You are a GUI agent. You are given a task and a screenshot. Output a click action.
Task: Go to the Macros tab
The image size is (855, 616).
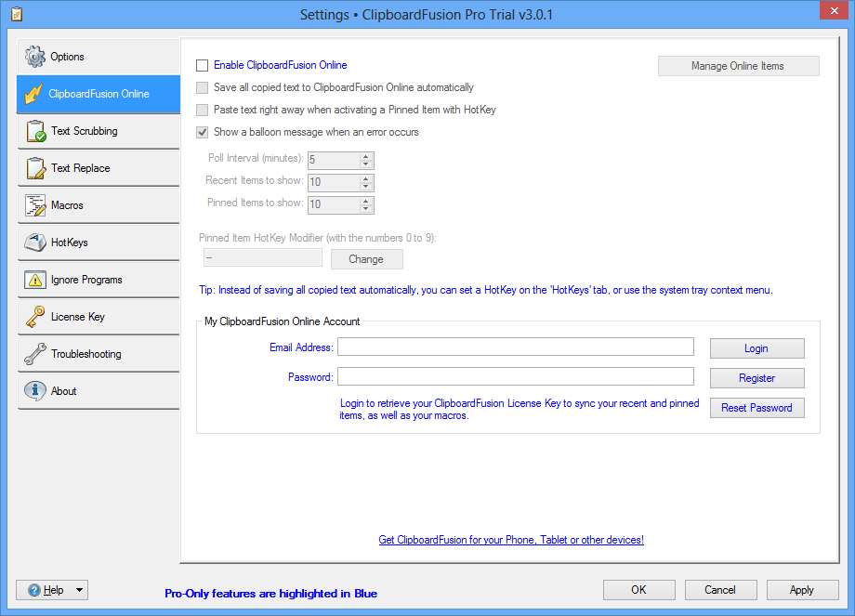click(x=99, y=205)
